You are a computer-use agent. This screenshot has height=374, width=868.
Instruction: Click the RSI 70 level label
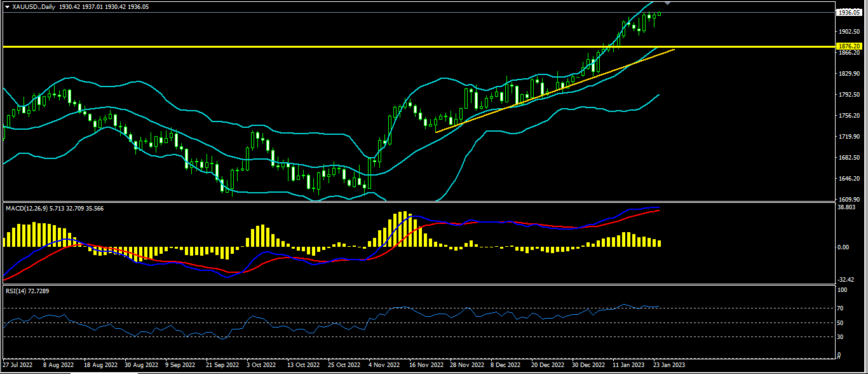(x=842, y=308)
